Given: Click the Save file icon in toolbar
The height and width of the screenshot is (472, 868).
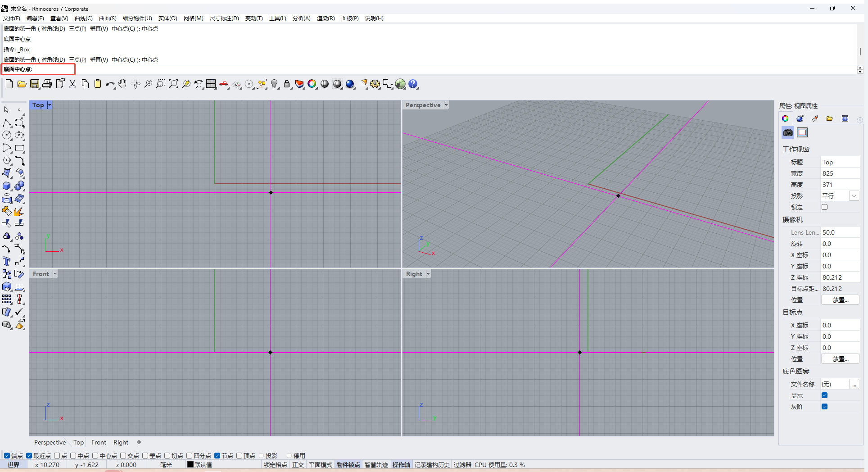Looking at the screenshot, I should (35, 84).
